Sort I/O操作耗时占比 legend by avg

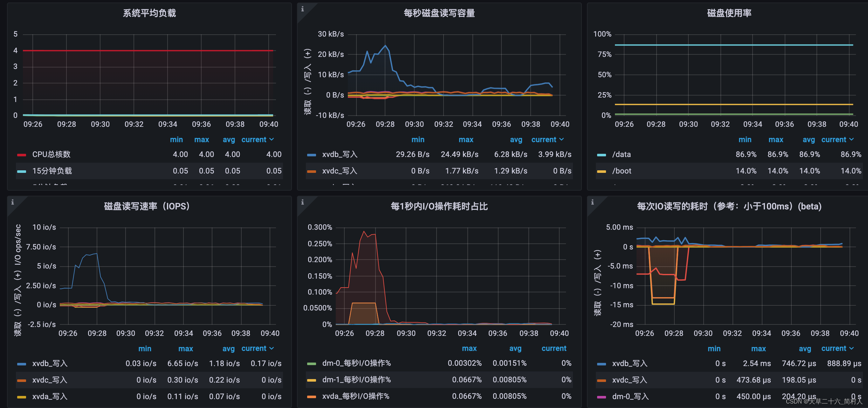tap(515, 348)
